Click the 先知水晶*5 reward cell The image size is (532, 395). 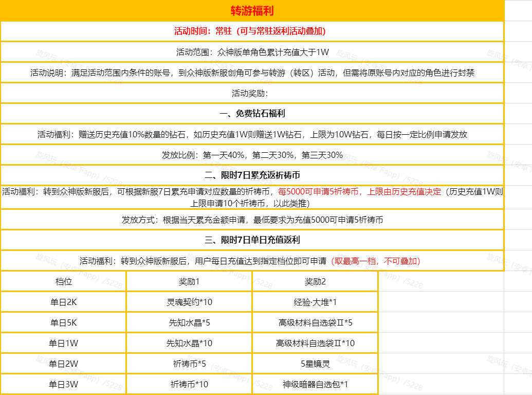(x=189, y=322)
